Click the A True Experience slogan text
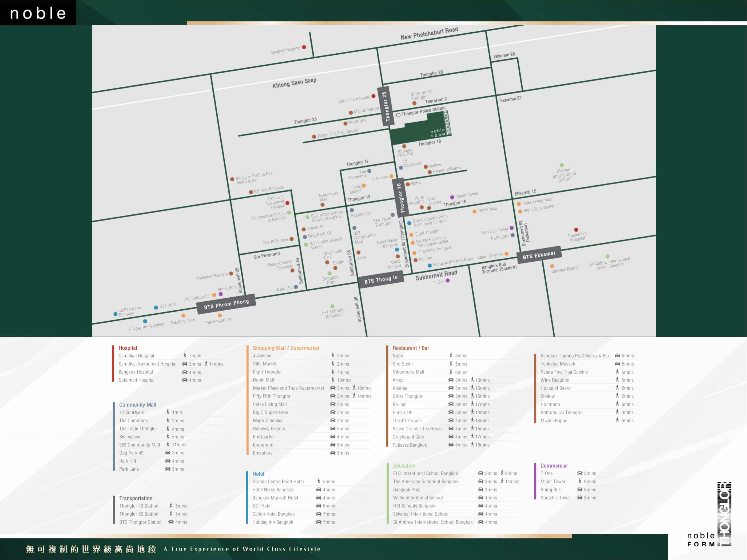Screen dimensions: 747x560 coord(242,549)
